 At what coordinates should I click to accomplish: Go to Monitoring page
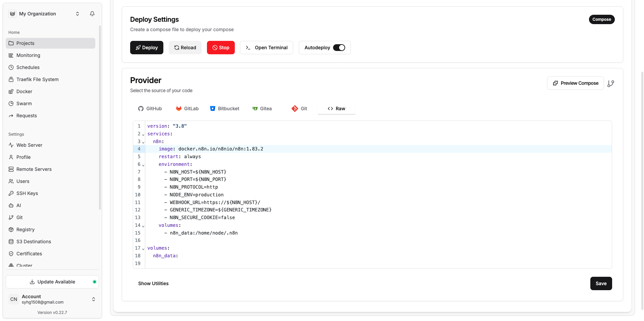tap(50, 55)
